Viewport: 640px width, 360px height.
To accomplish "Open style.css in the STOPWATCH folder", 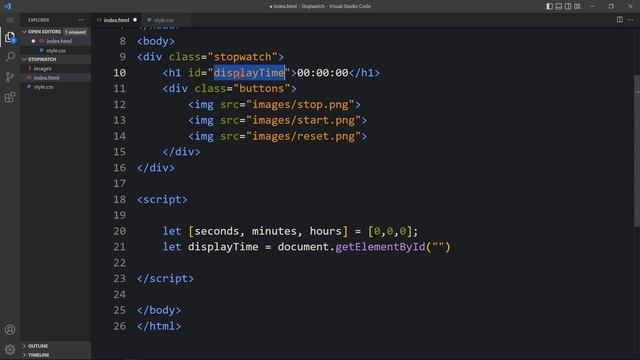I will coord(44,87).
